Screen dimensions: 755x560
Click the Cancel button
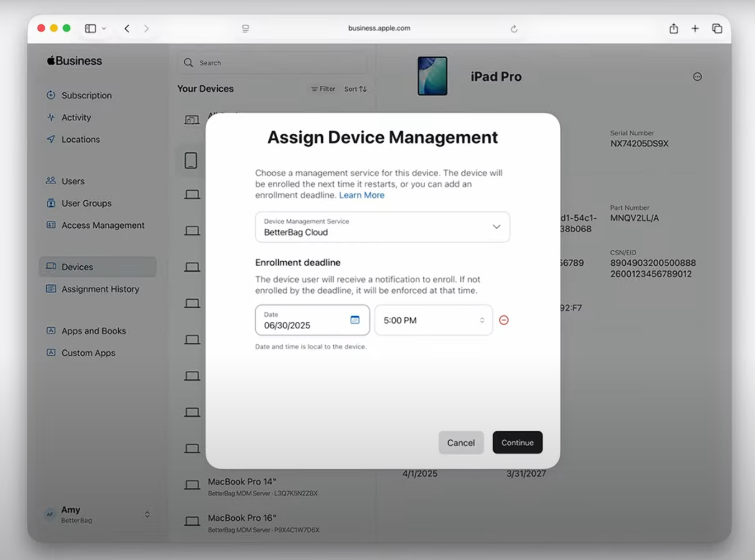(461, 442)
